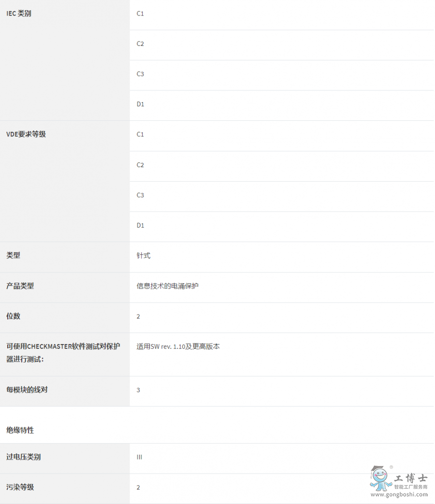Viewport: 435px width, 504px height.
Task: Click D1 value under IEC 类别
Action: click(x=140, y=104)
